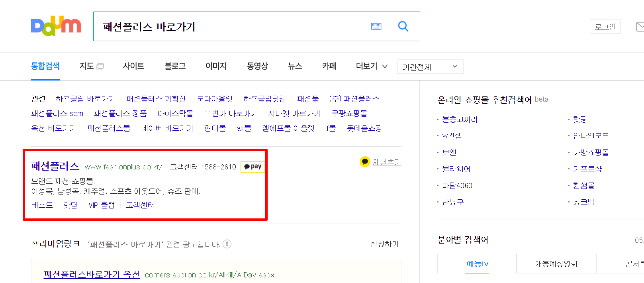Click the magnifier search button

pos(403,26)
